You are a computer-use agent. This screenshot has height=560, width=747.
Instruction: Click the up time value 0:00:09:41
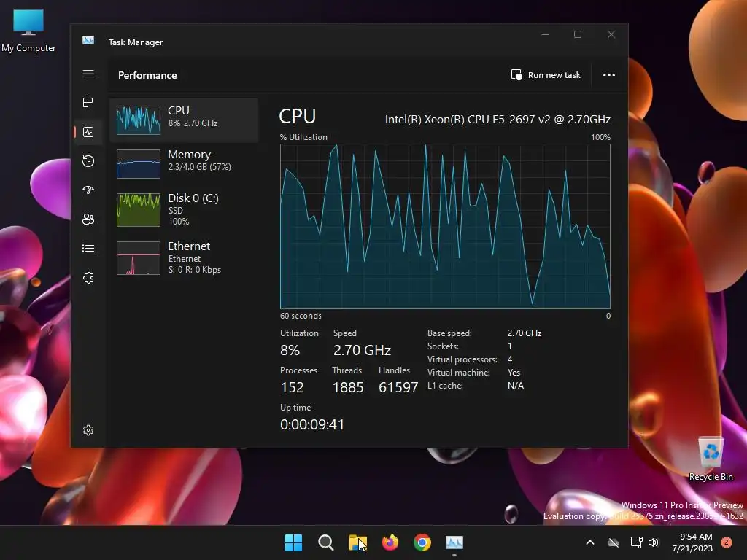coord(312,425)
